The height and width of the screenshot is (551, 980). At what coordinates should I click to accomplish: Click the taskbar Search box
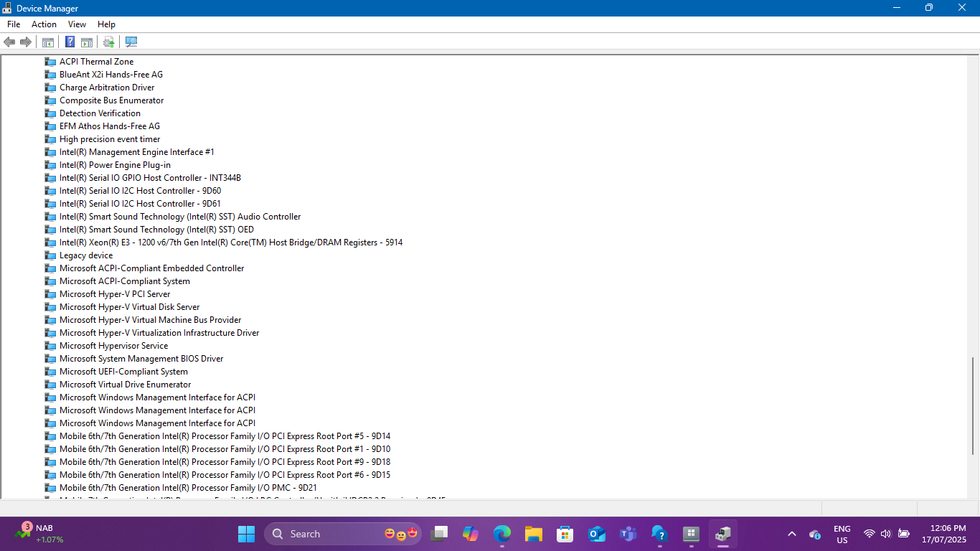coord(344,534)
